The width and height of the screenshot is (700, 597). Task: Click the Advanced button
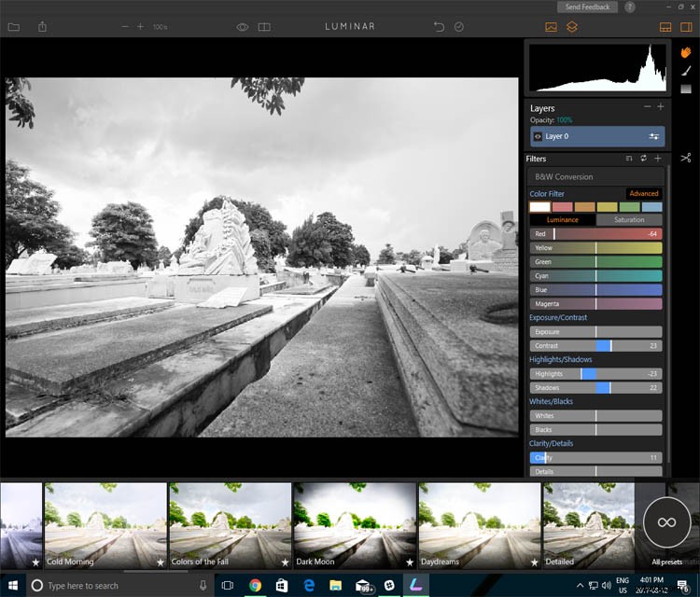644,193
